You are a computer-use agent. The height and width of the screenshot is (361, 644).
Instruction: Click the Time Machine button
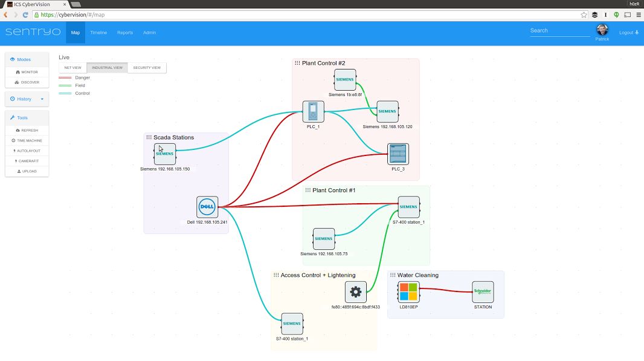pyautogui.click(x=27, y=141)
